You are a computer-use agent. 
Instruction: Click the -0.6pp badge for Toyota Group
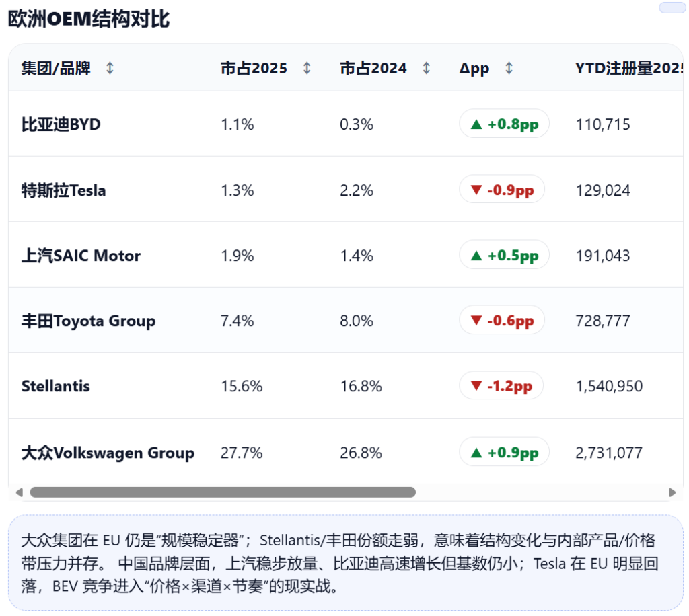(502, 321)
